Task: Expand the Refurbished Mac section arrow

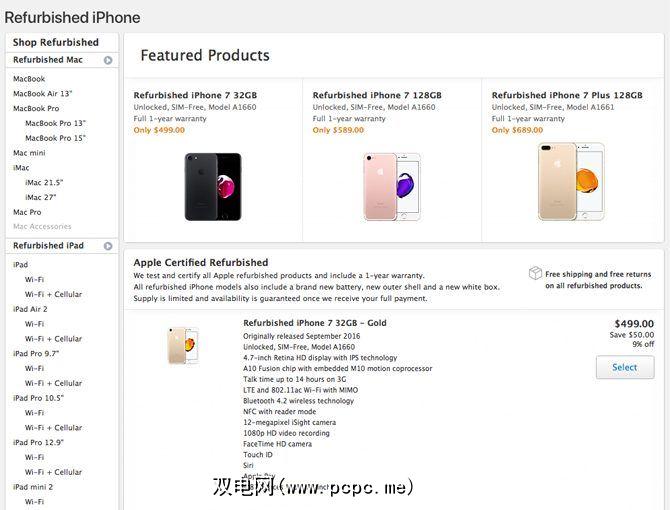Action: [107, 60]
